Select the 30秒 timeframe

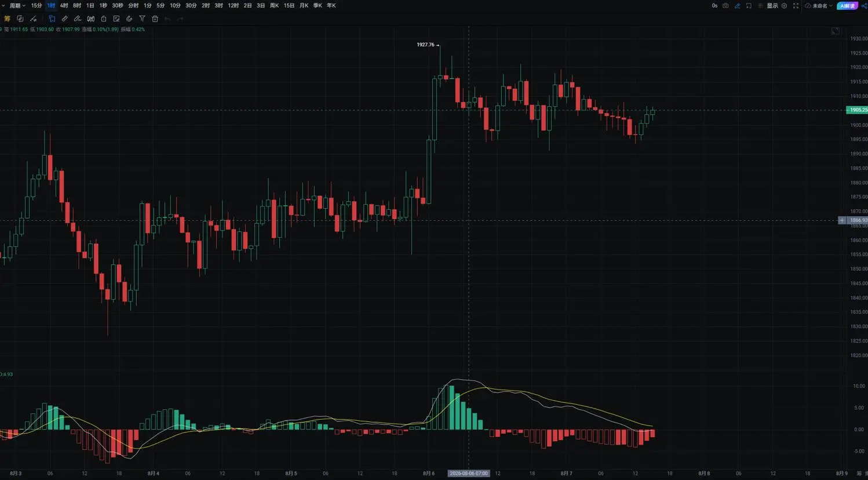[118, 6]
